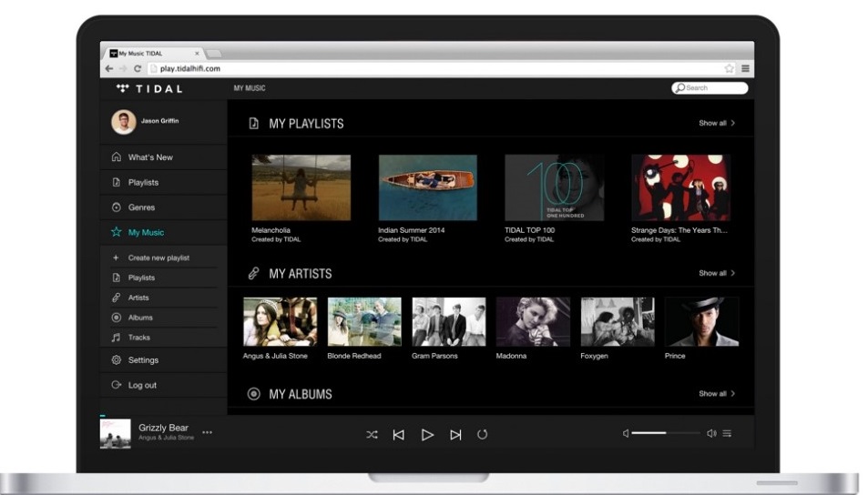Open Settings in the sidebar

pyautogui.click(x=163, y=360)
